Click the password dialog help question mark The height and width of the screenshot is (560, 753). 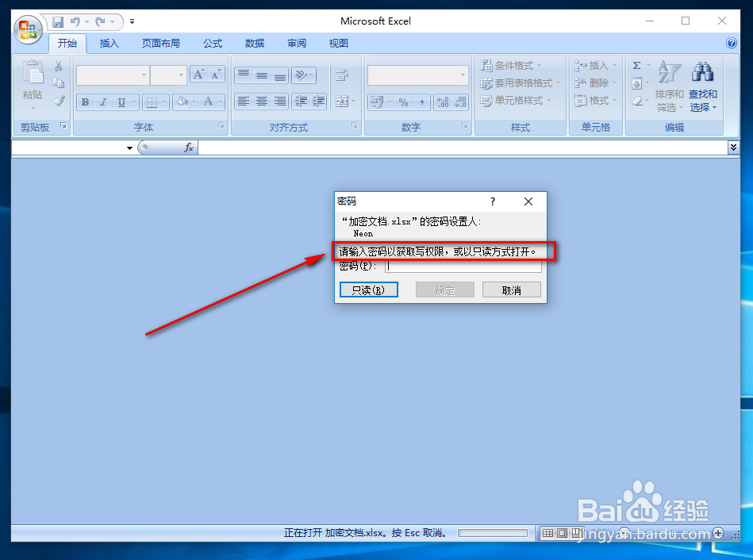coord(492,201)
